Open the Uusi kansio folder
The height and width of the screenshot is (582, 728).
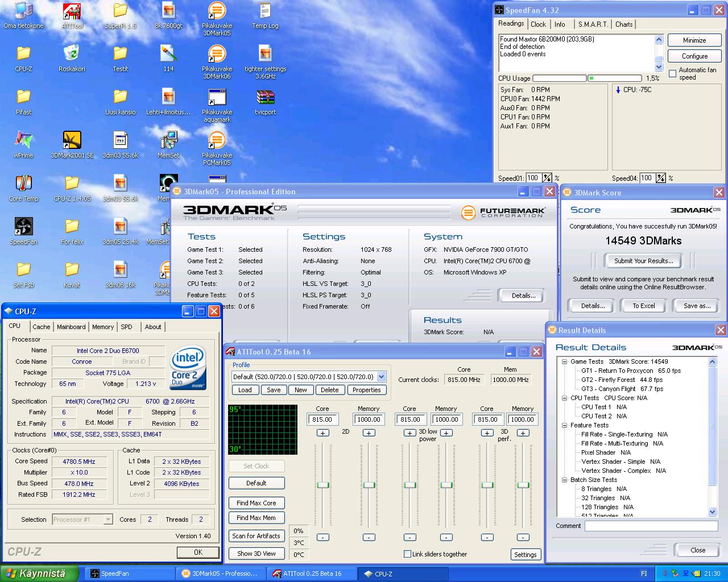(x=120, y=102)
